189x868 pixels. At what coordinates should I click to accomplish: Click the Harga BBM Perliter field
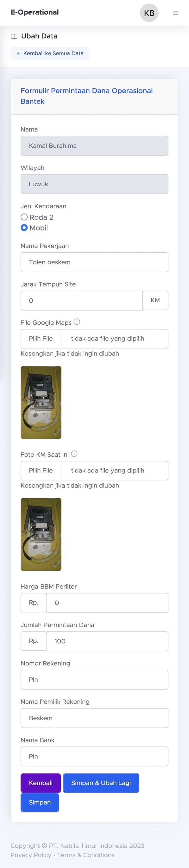point(107,603)
